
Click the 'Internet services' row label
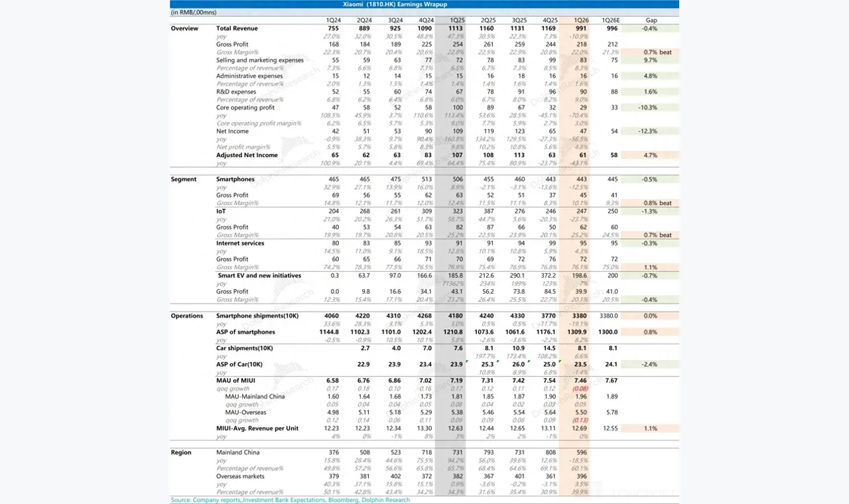coord(240,243)
